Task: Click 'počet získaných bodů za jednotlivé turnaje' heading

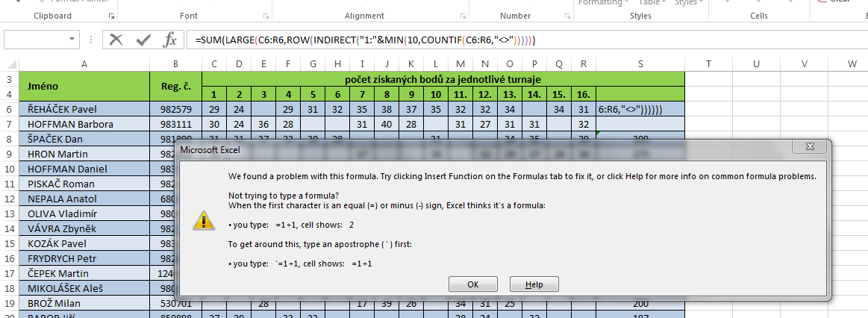Action: (443, 78)
